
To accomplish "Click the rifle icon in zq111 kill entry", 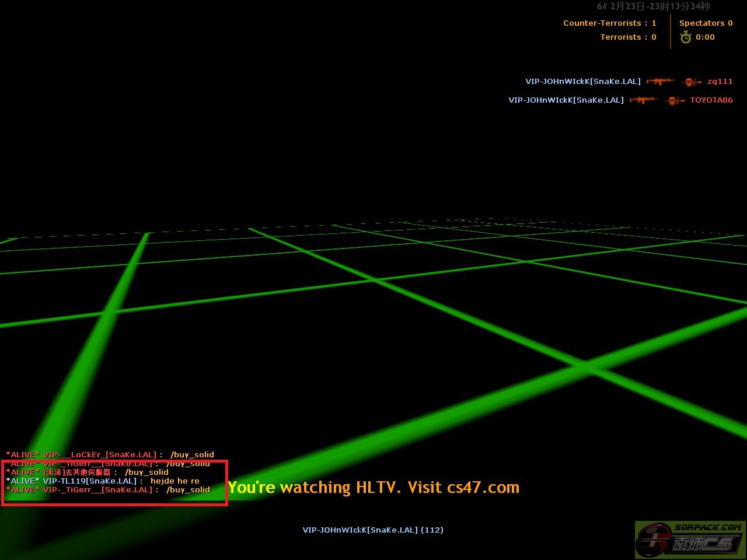I will point(660,82).
